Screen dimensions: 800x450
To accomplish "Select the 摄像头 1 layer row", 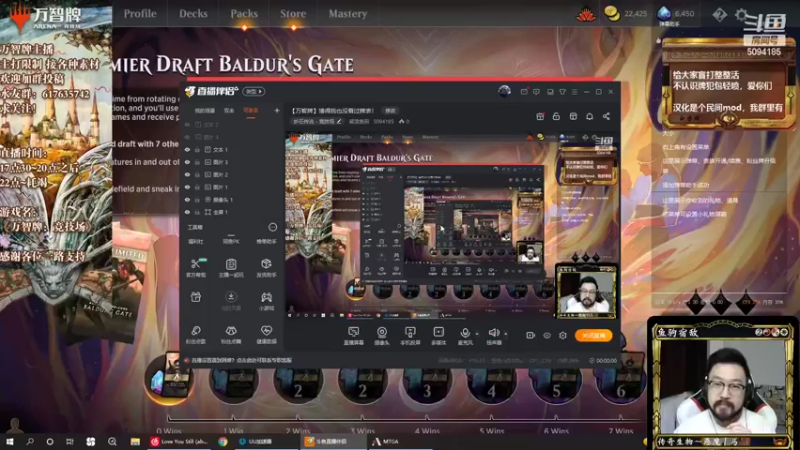I will click(232, 199).
